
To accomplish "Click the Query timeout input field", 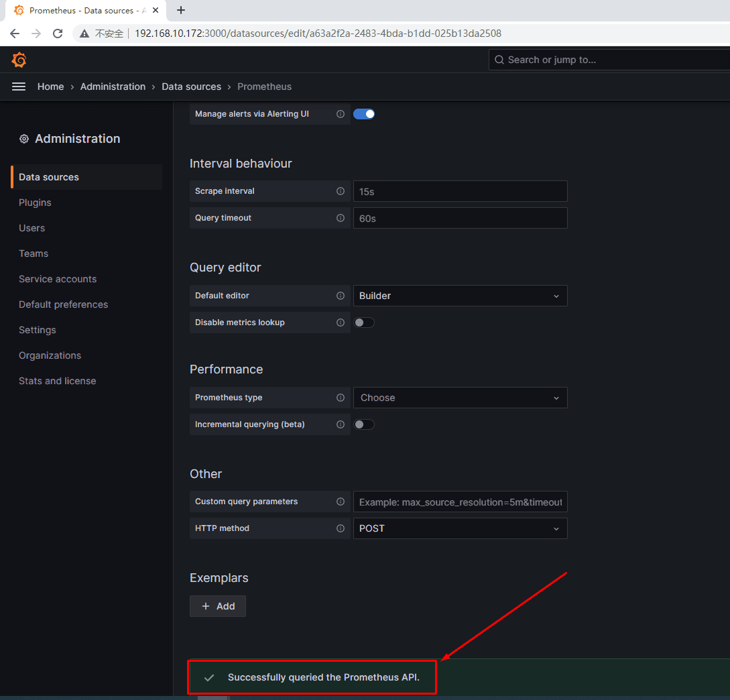I will coord(460,218).
